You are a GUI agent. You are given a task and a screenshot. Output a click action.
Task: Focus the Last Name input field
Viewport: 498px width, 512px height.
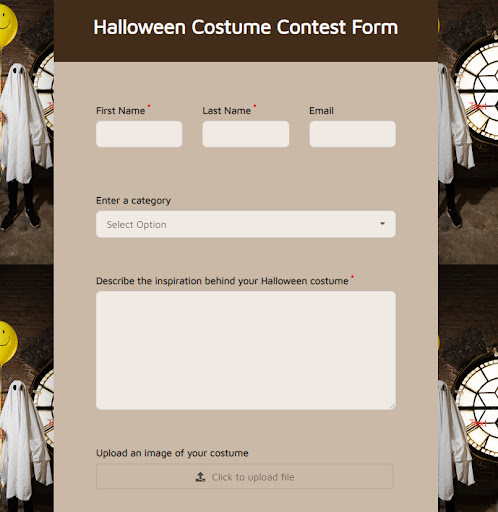click(246, 134)
